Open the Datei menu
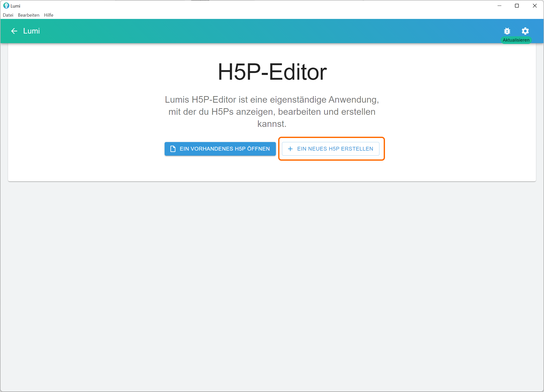The width and height of the screenshot is (544, 392). (x=8, y=15)
